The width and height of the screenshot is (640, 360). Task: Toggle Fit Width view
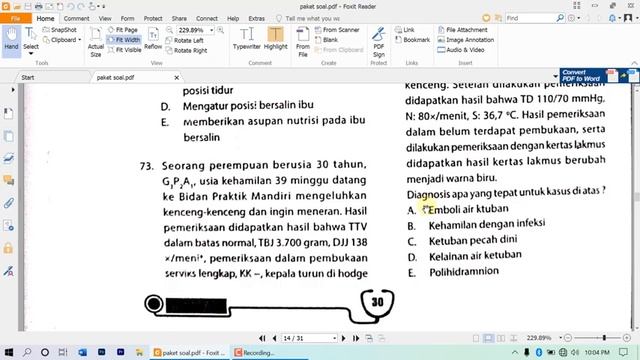[124, 40]
